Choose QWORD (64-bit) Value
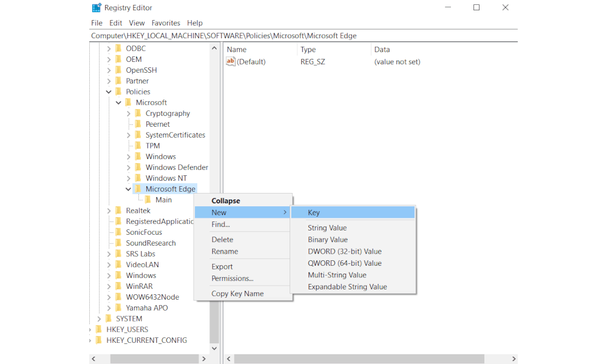 353,263
